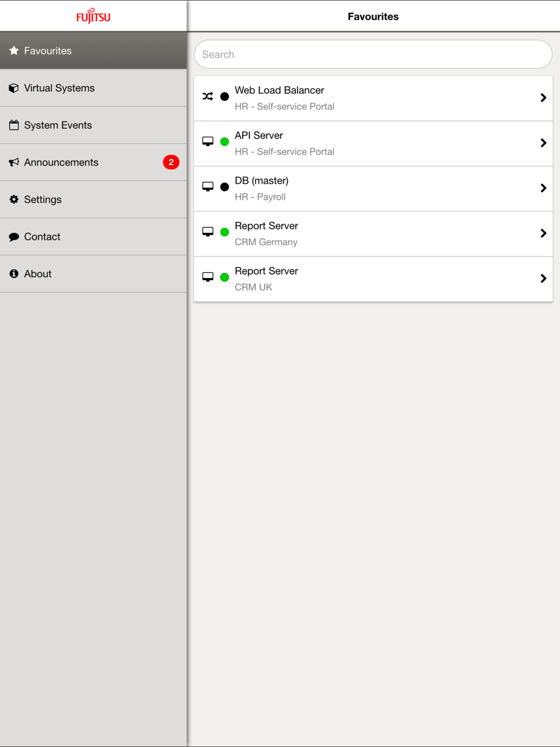Click the monitor icon of API Server
The image size is (560, 747).
coord(208,141)
